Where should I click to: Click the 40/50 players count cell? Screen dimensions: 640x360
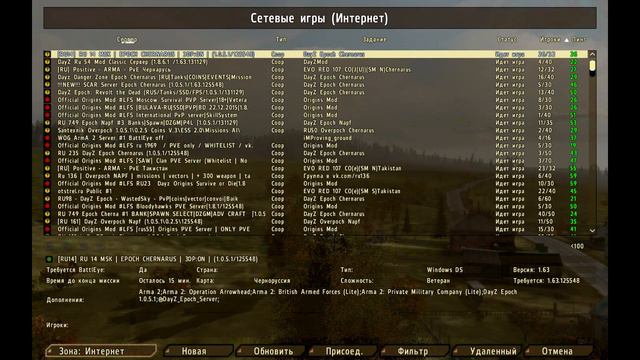coord(546,214)
